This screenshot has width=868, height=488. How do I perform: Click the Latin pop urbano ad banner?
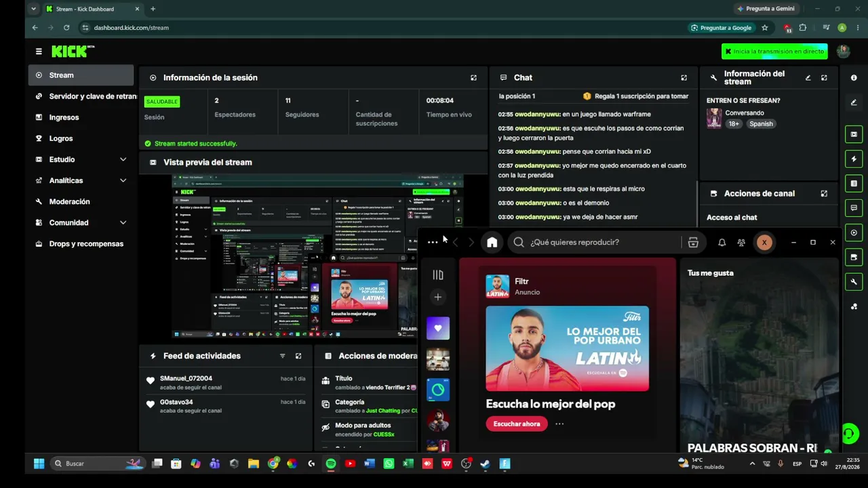click(x=567, y=348)
